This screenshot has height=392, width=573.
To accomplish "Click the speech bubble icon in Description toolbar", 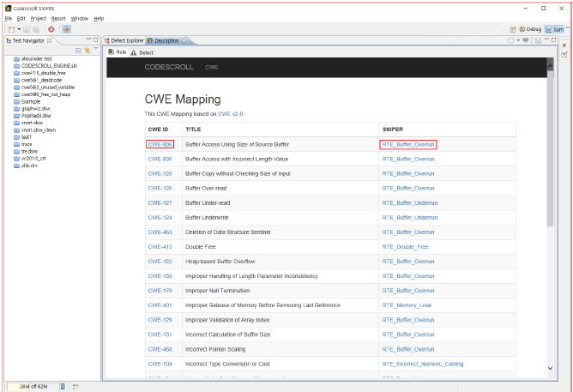I will click(526, 40).
